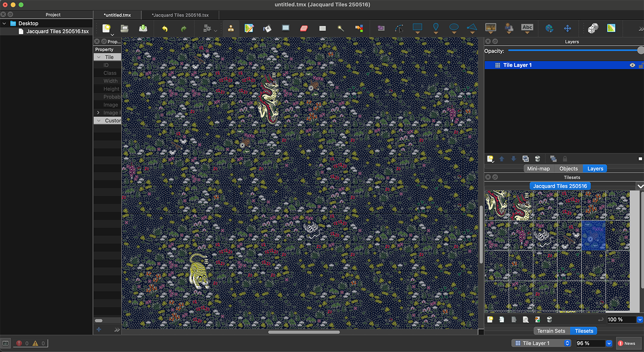
Task: Collapse the Tile property group
Action: pyautogui.click(x=98, y=57)
